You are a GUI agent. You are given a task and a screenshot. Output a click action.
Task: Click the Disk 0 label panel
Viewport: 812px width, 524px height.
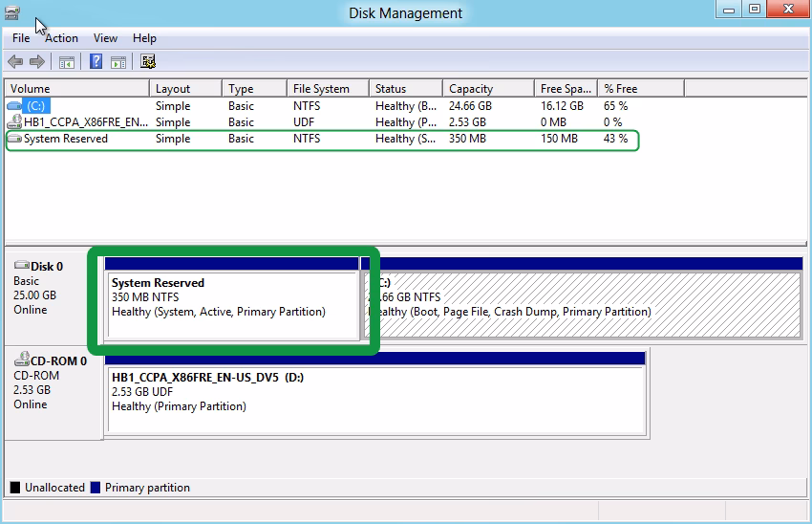click(x=53, y=298)
